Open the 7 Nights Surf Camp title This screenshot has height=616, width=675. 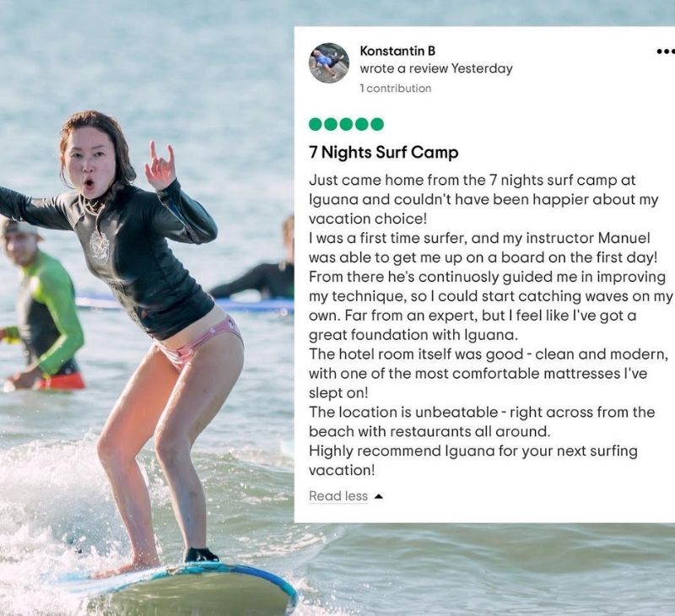click(384, 152)
